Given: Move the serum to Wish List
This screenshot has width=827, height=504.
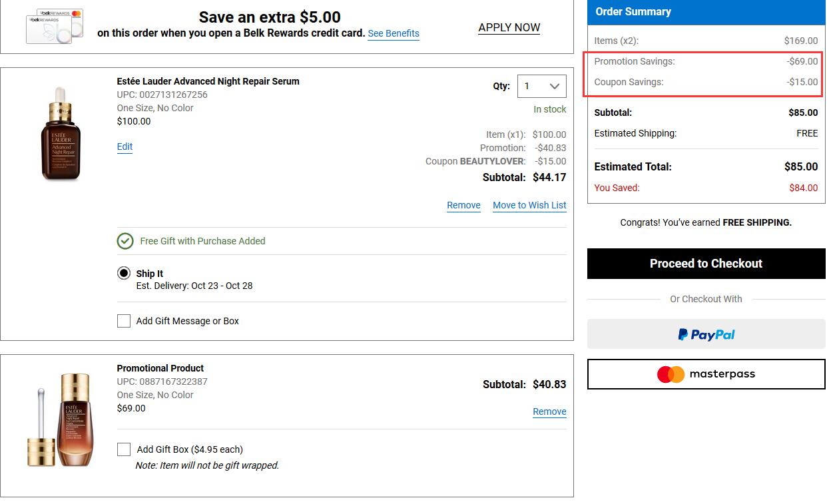Looking at the screenshot, I should tap(529, 205).
